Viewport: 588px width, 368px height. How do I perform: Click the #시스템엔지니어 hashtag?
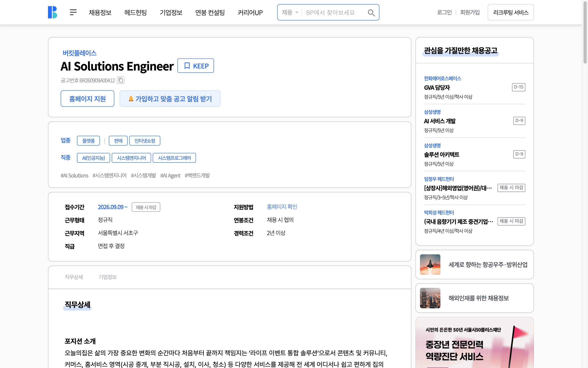109,175
